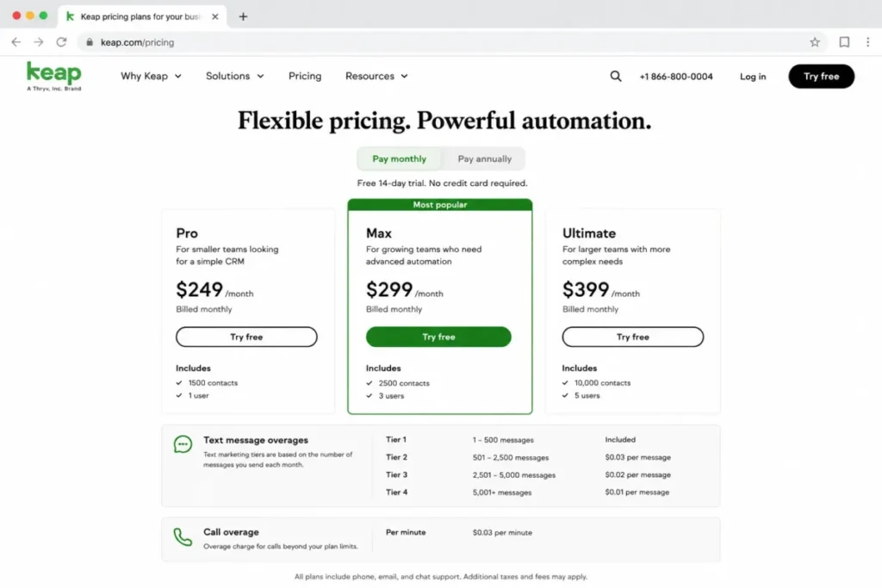The image size is (882, 588).
Task: Click the 3 users feature line
Action: pyautogui.click(x=385, y=396)
